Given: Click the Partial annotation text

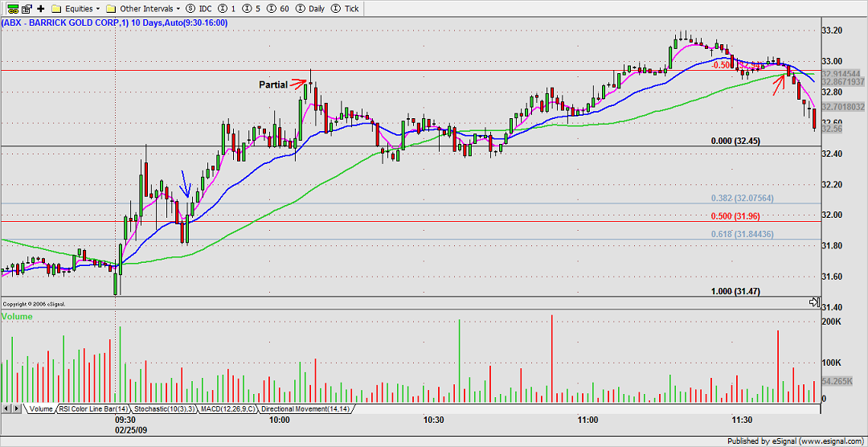Looking at the screenshot, I should coord(273,84).
